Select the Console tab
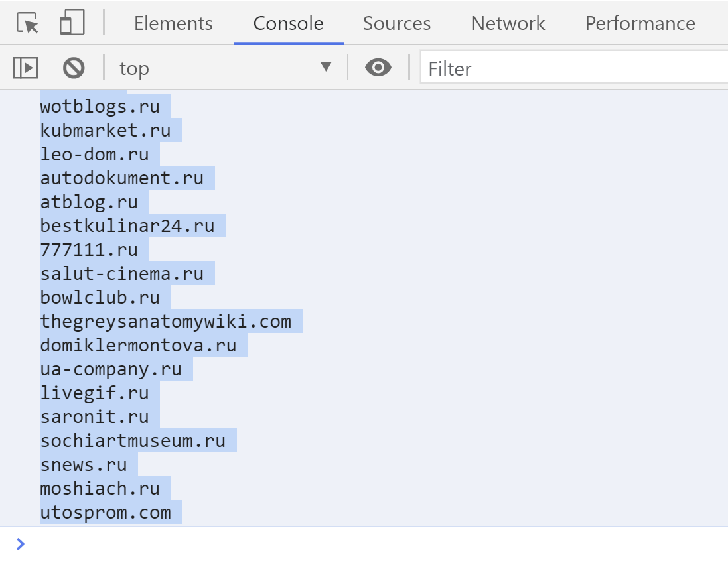Viewport: 728px width, 571px height. 288,23
